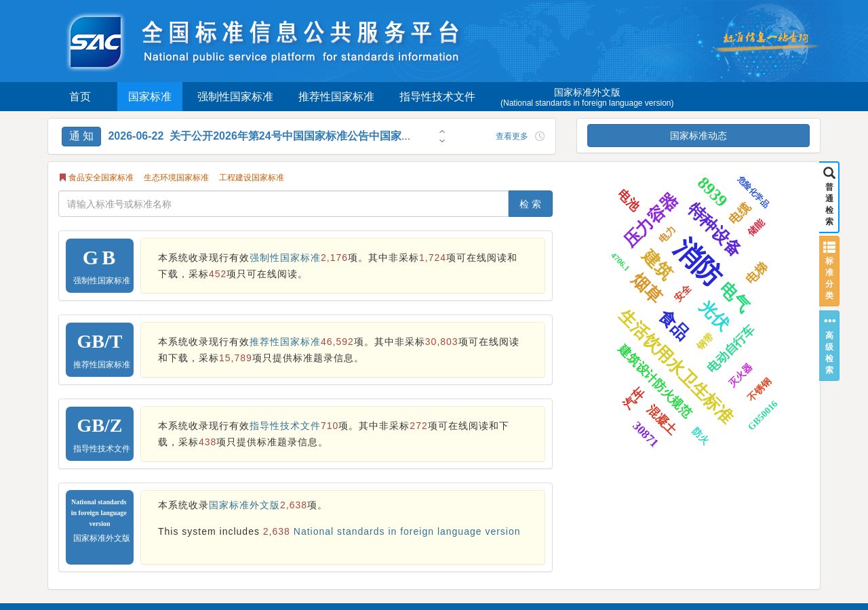
Task: Click the 8939 word cloud tag
Action: coord(711,192)
